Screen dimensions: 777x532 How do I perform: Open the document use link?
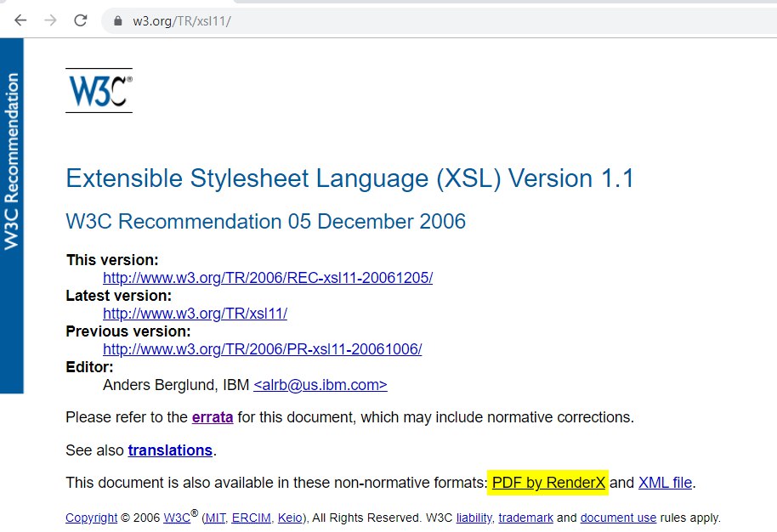[618, 518]
